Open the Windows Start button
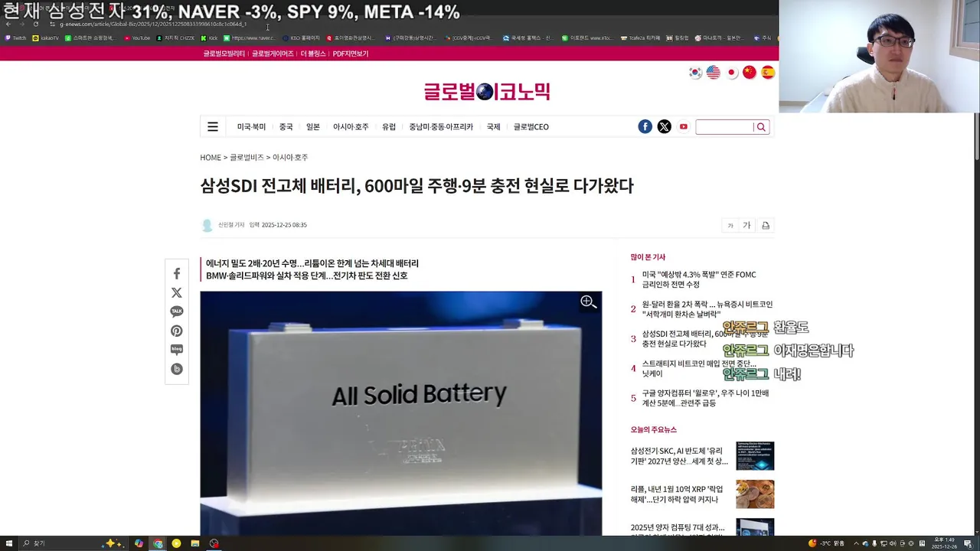Image resolution: width=980 pixels, height=551 pixels. [8, 543]
